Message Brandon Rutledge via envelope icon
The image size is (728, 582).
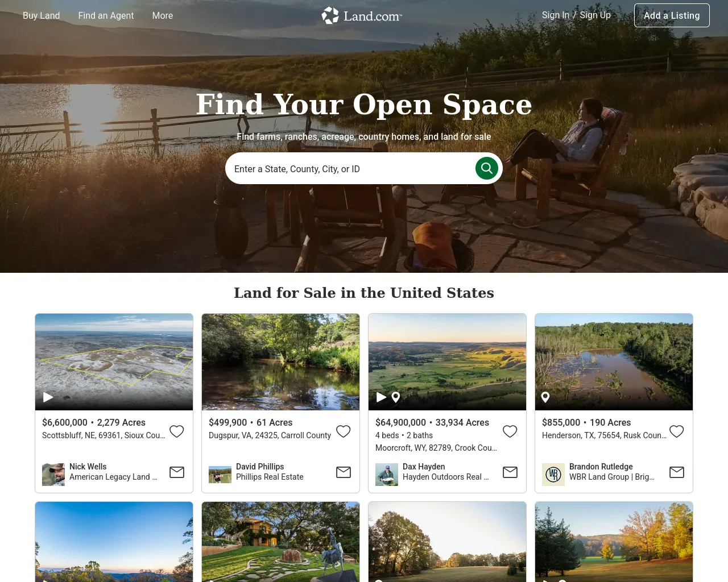(677, 472)
